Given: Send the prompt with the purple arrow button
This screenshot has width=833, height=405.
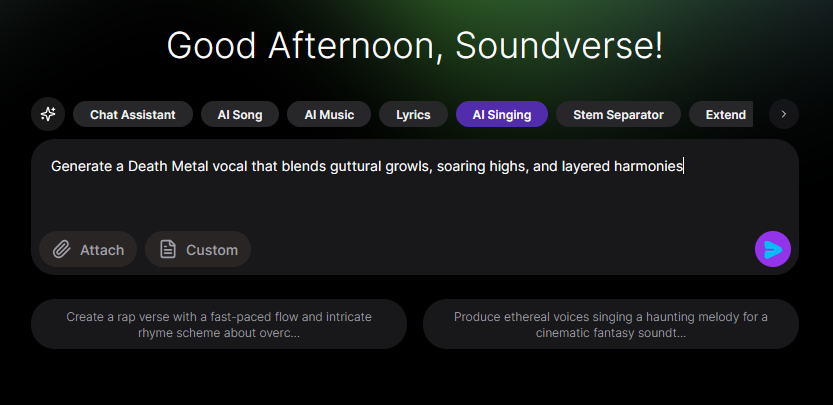Looking at the screenshot, I should 772,249.
